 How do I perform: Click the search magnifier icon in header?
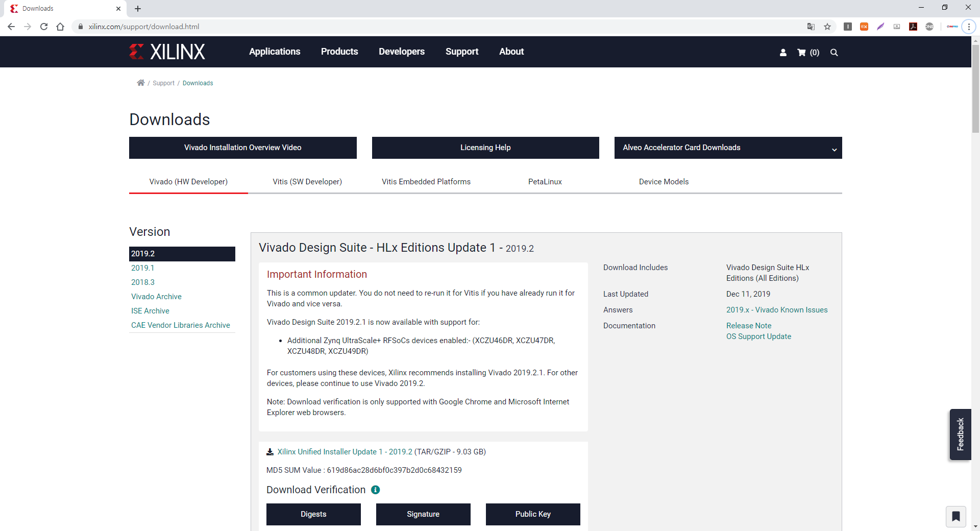click(x=834, y=52)
